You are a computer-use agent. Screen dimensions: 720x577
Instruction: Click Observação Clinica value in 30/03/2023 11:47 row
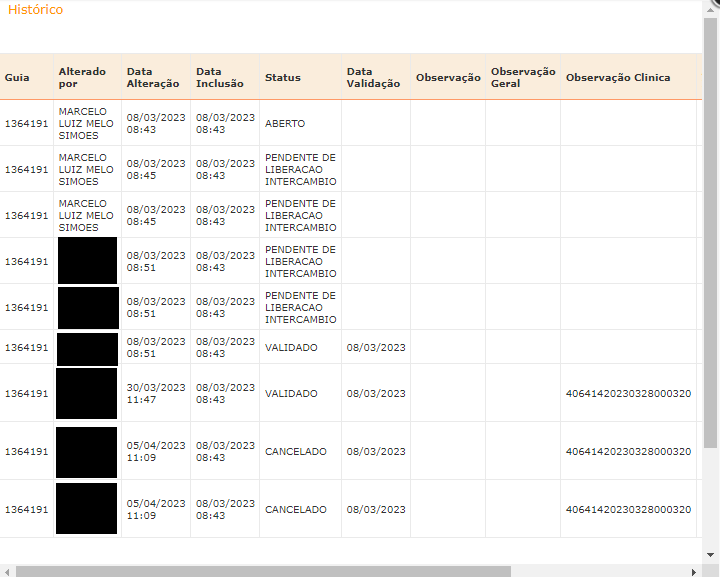pos(628,393)
